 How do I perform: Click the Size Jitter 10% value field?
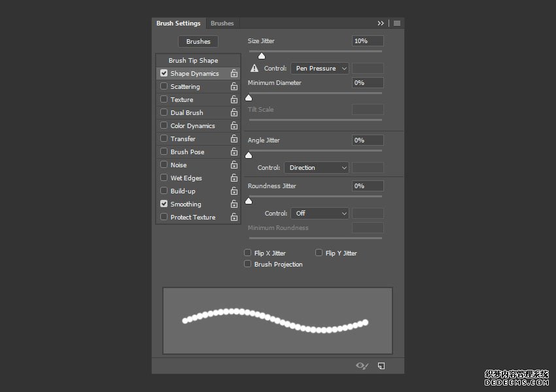[x=368, y=41]
